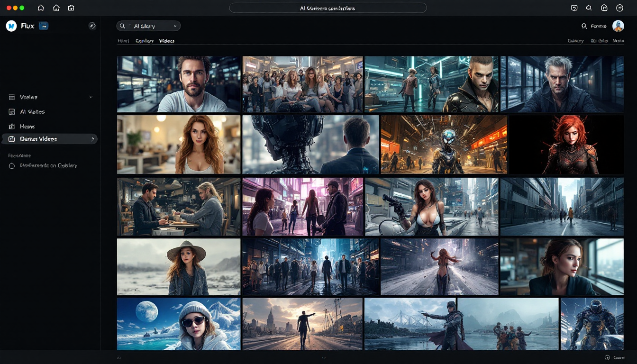The height and width of the screenshot is (364, 637).
Task: Open the AI Gallery dropdown selector
Action: pyautogui.click(x=176, y=26)
